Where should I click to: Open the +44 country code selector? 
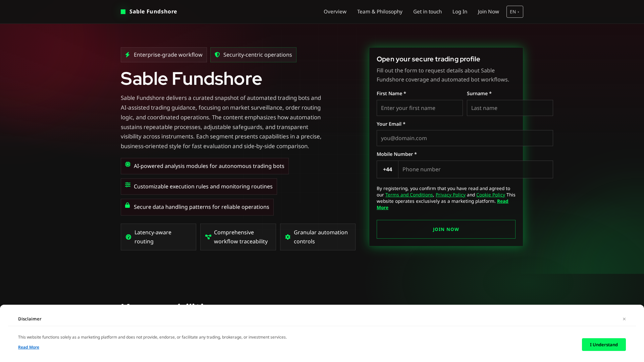pos(387,169)
